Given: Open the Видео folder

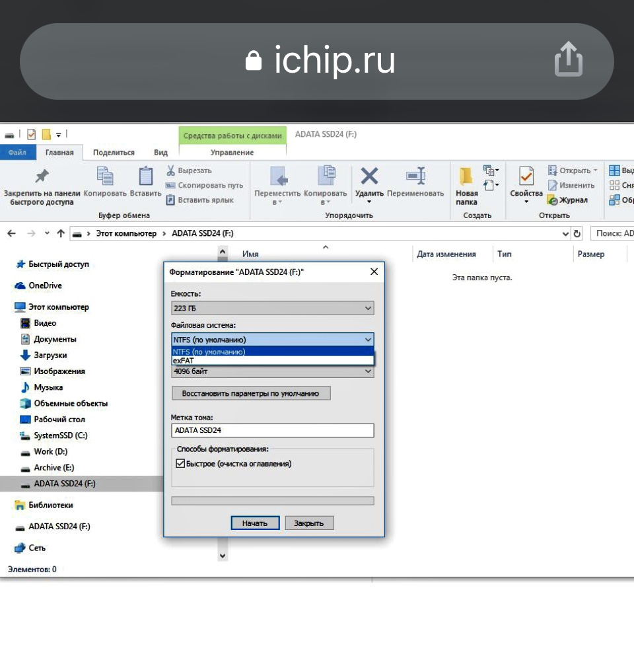Looking at the screenshot, I should [38, 323].
